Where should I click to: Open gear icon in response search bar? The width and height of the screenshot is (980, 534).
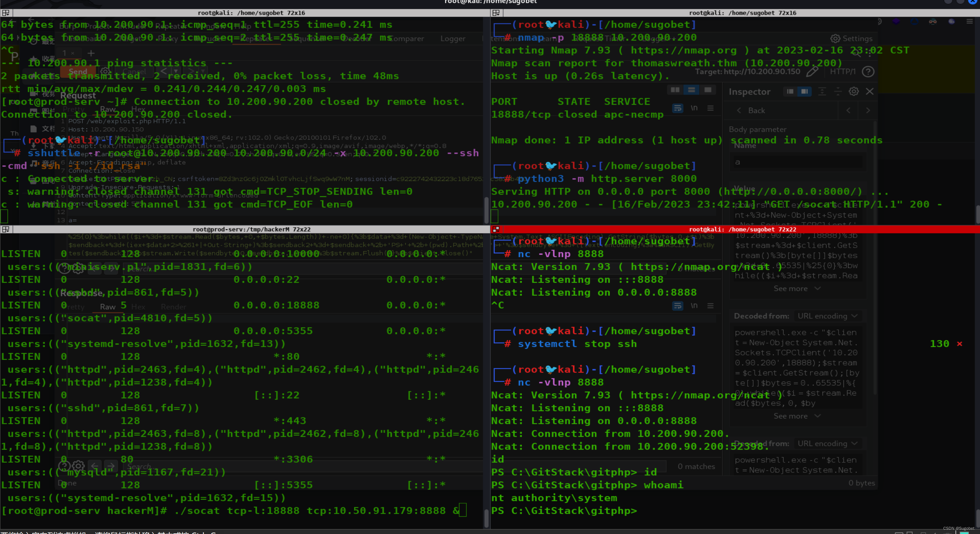click(78, 466)
